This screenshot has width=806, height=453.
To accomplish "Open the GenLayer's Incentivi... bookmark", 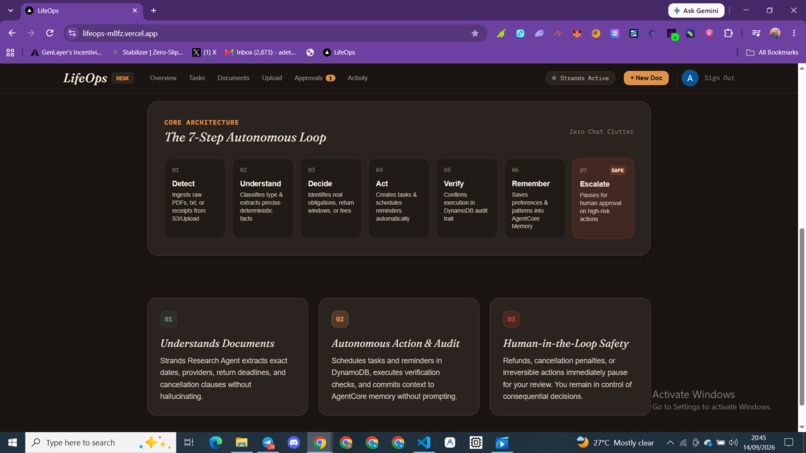I will click(x=66, y=52).
